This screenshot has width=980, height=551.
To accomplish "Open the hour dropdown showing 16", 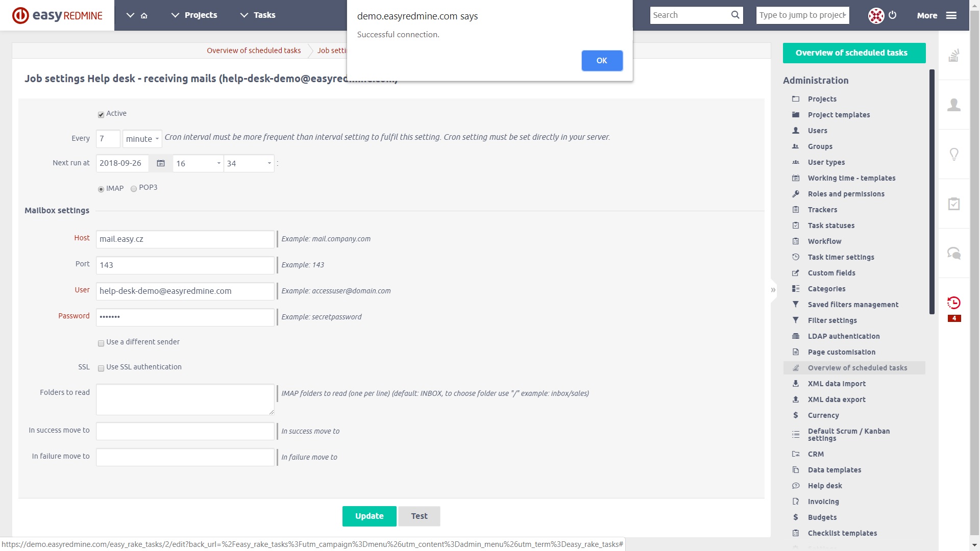I will (198, 163).
